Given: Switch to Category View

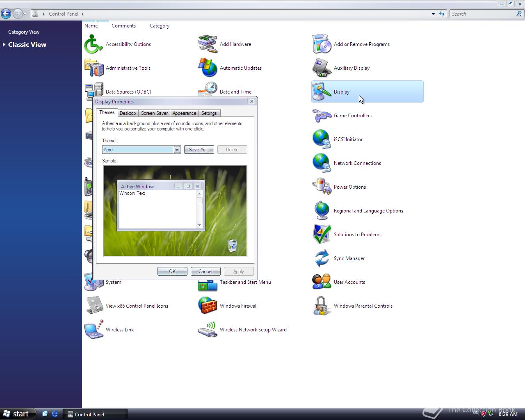Looking at the screenshot, I should [x=24, y=32].
